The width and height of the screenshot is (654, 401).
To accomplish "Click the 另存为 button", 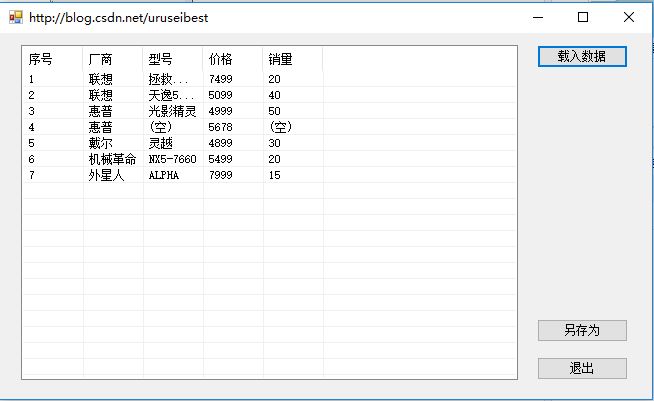I will tap(582, 330).
